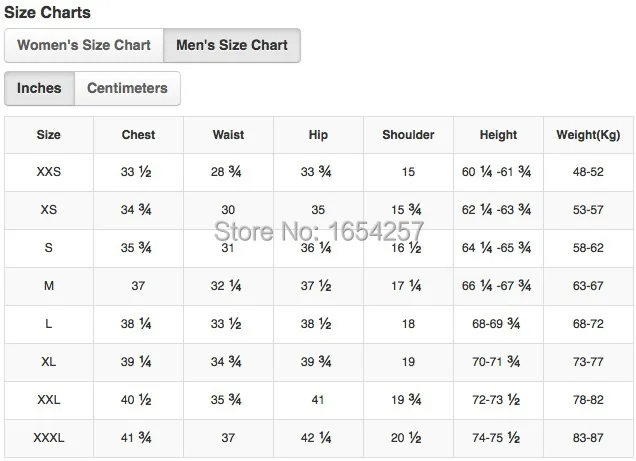The image size is (636, 461).
Task: Select the M size row label
Action: [x=49, y=286]
